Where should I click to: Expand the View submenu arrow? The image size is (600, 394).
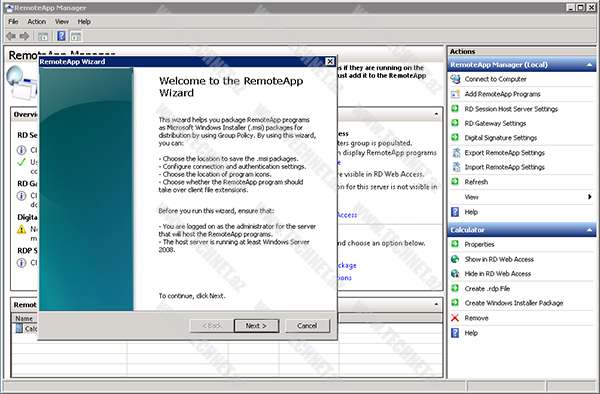pos(590,197)
